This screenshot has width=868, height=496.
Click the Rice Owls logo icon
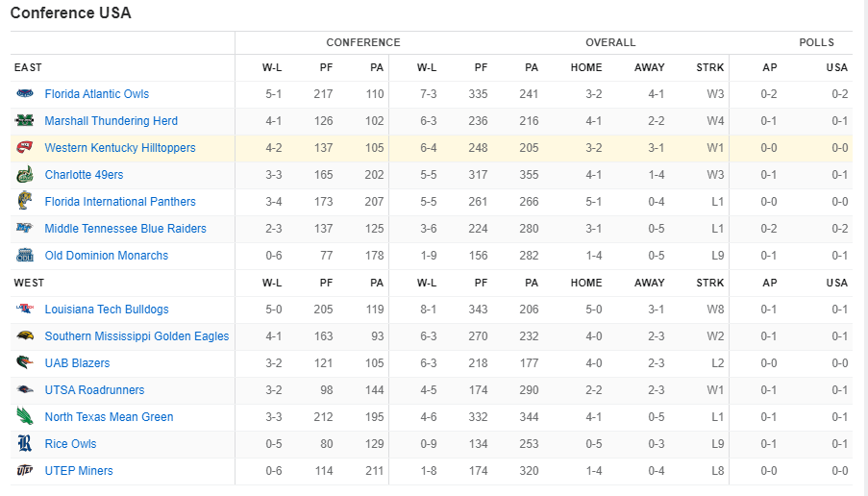pyautogui.click(x=25, y=443)
